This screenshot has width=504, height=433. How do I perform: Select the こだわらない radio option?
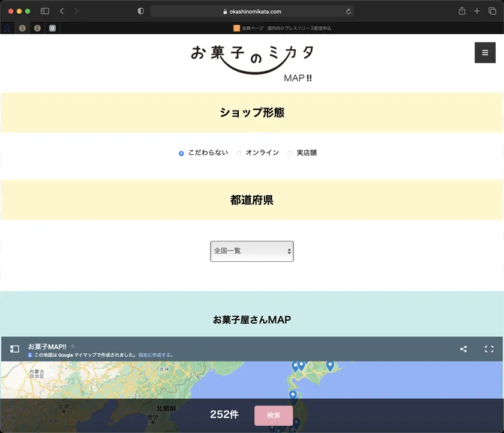click(181, 153)
